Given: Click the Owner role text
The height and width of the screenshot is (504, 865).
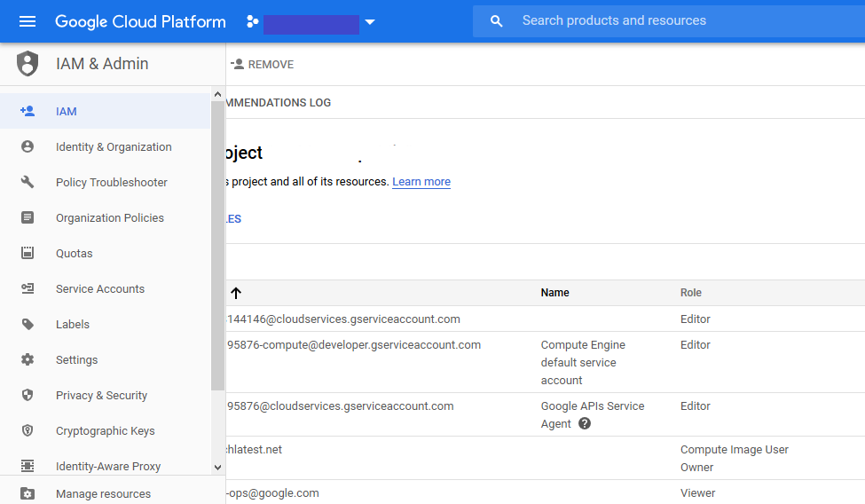Looking at the screenshot, I should [x=696, y=467].
